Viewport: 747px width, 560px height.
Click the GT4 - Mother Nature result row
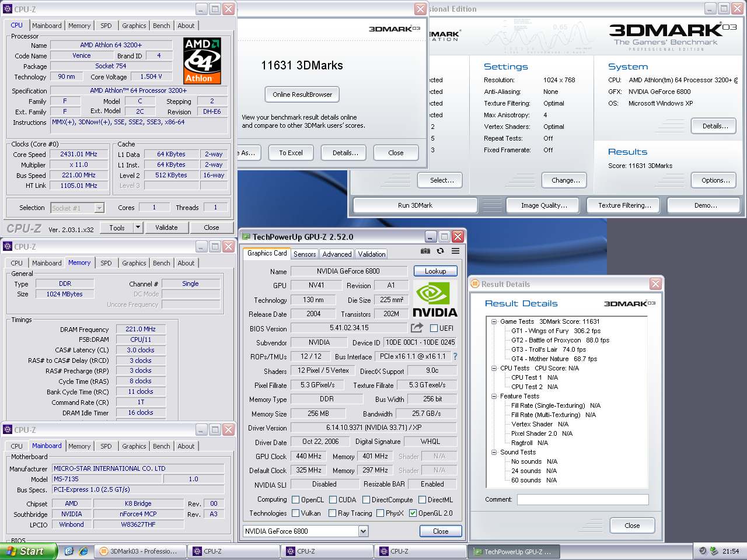pyautogui.click(x=554, y=359)
